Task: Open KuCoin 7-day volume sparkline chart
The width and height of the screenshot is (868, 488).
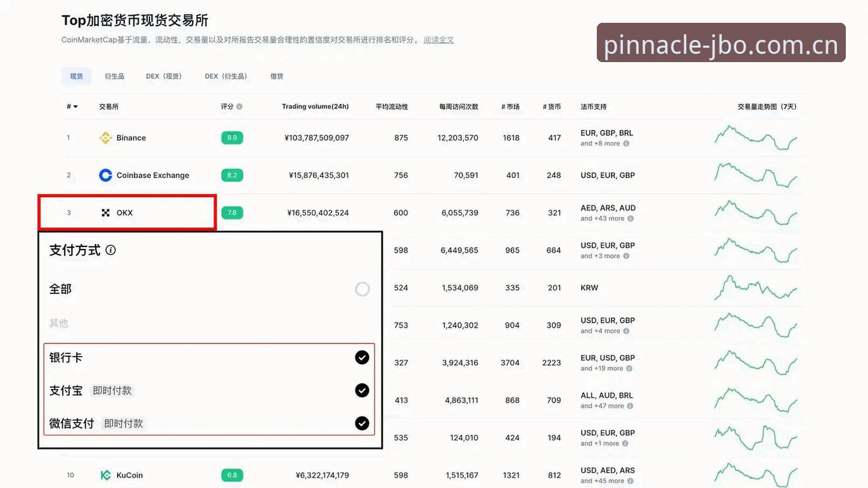Action: 756,474
